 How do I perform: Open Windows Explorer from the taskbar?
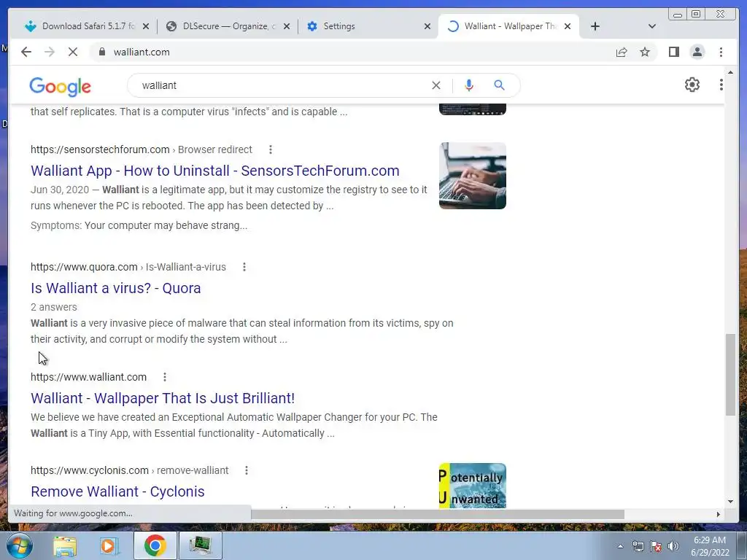point(65,545)
